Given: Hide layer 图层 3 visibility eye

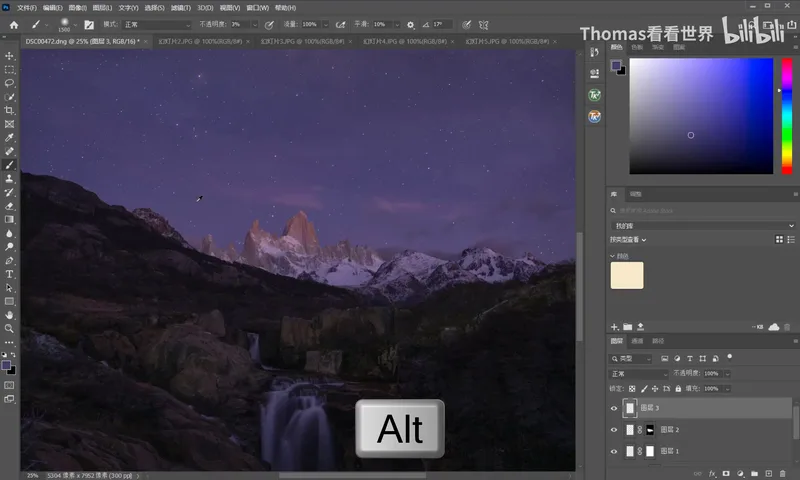Looking at the screenshot, I should click(x=614, y=408).
